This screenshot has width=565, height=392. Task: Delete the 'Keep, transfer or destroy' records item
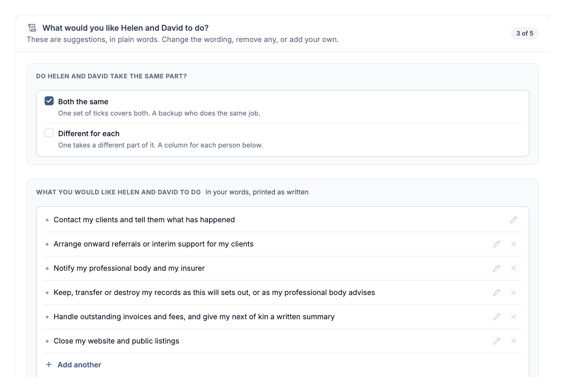tap(514, 293)
